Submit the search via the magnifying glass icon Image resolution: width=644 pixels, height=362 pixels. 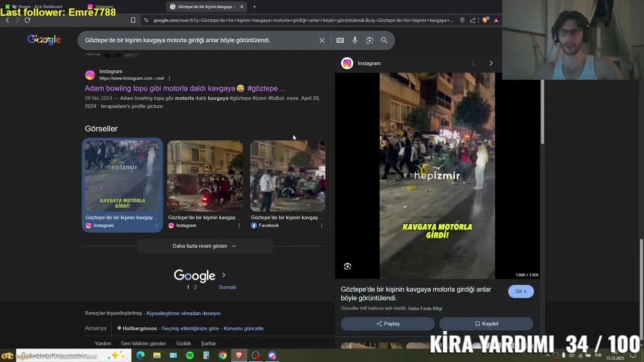click(x=384, y=40)
